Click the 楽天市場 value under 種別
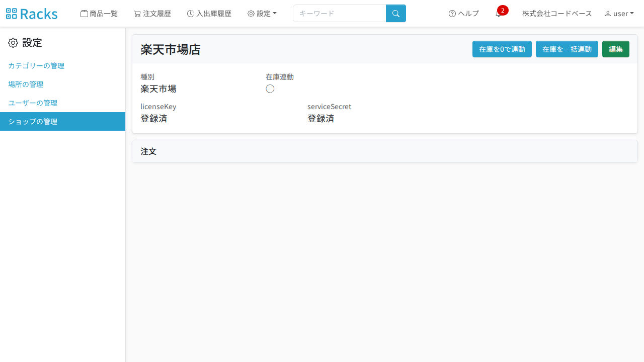Image resolution: width=644 pixels, height=362 pixels. pos(158,89)
